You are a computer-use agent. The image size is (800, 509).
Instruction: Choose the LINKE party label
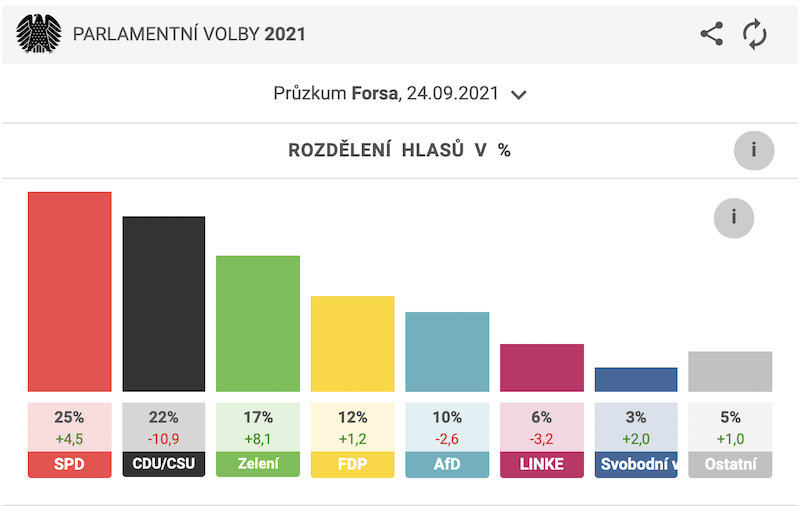coord(541,464)
